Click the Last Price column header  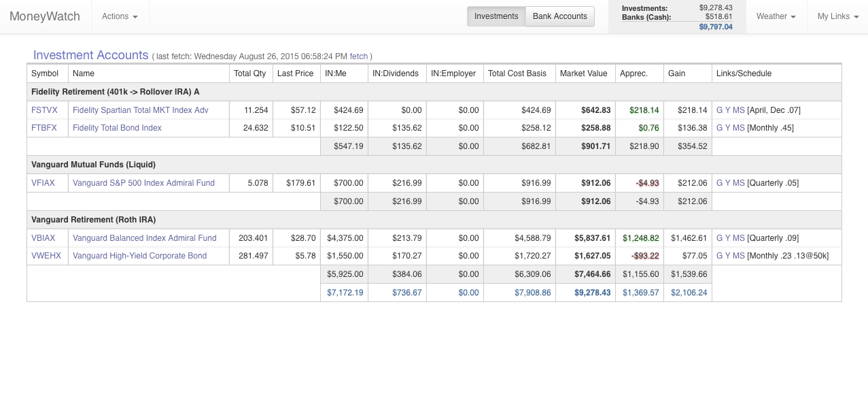296,73
